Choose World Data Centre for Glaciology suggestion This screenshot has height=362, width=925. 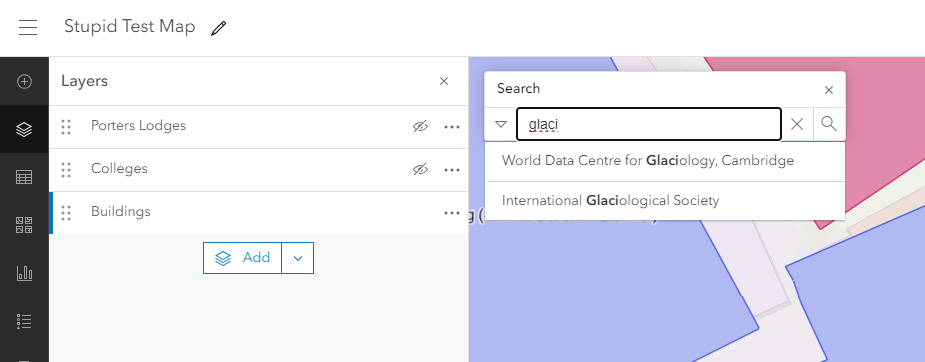click(665, 161)
